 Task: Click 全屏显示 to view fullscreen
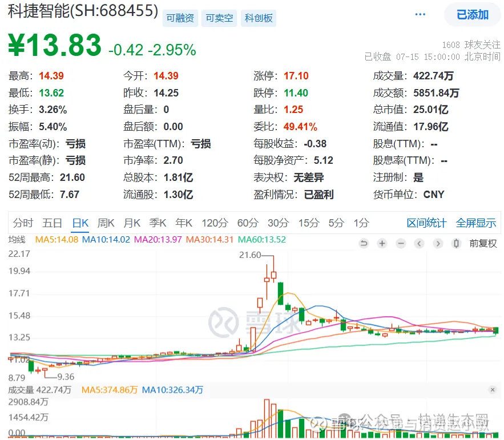(x=476, y=223)
